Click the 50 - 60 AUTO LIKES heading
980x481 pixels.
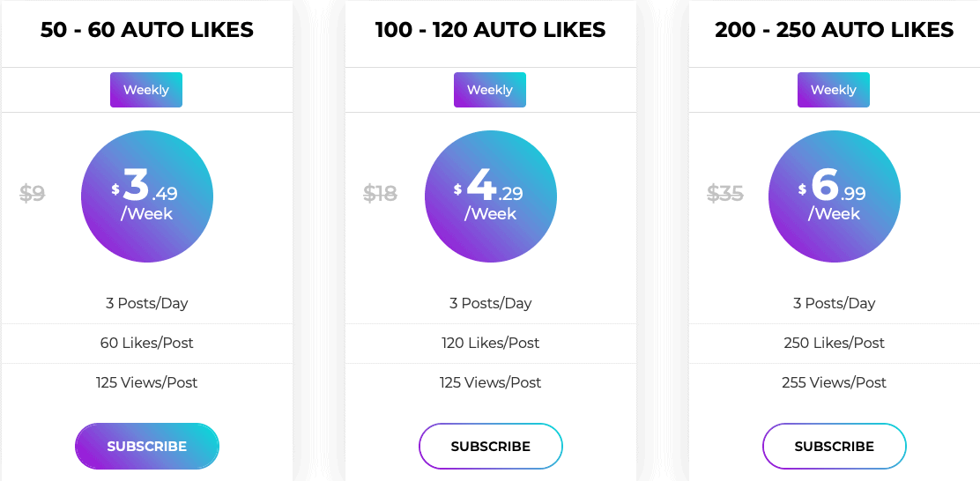coord(147,29)
